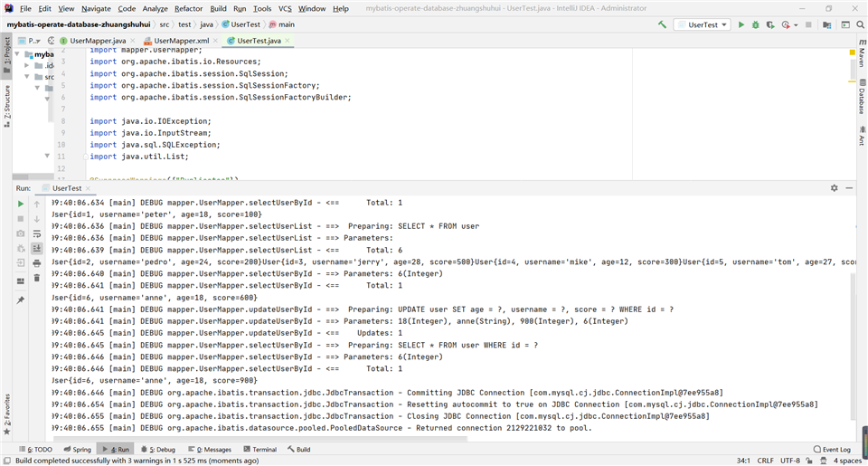
Task: Close the UserTest run tab
Action: [x=88, y=188]
